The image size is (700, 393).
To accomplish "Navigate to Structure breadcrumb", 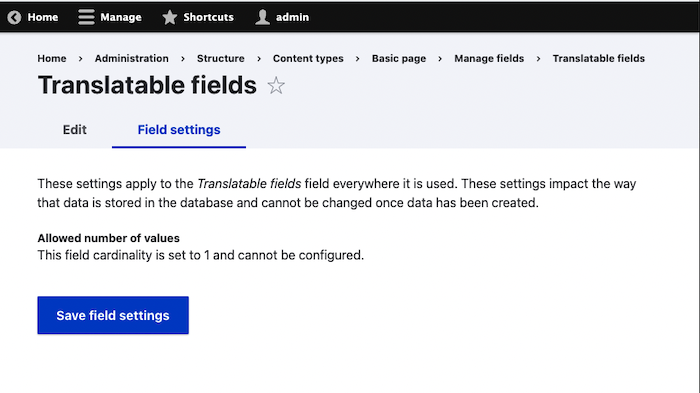I will [x=221, y=59].
